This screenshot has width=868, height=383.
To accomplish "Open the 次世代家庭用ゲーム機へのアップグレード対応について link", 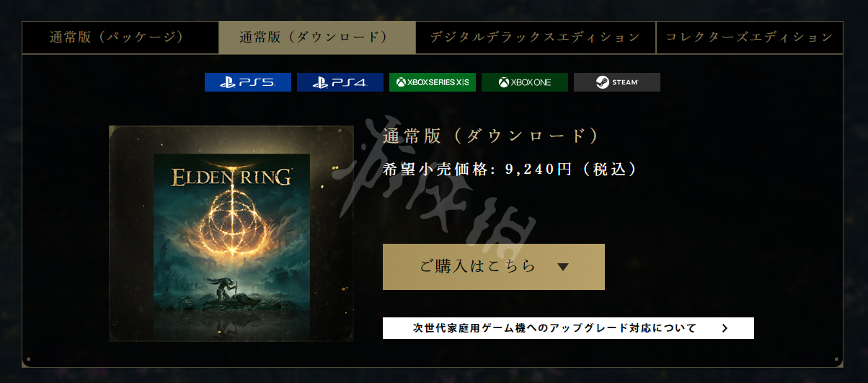I will 568,328.
